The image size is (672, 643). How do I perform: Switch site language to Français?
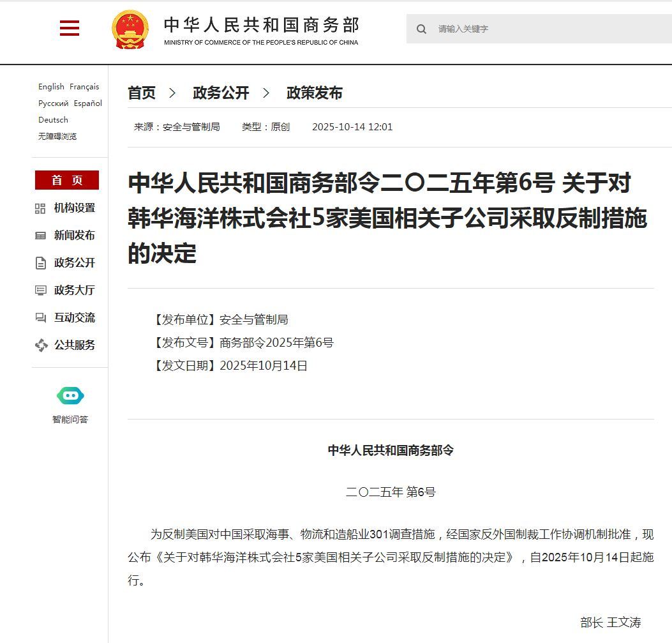click(x=84, y=87)
